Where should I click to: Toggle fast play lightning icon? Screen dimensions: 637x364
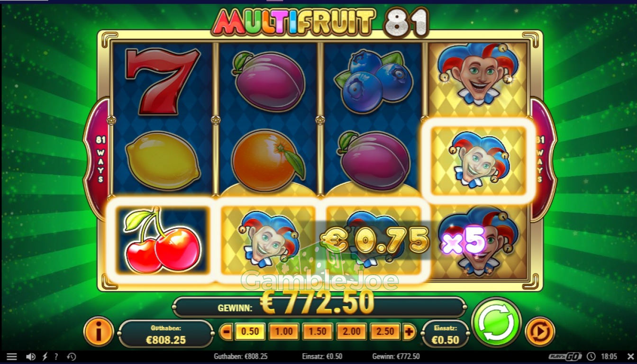pyautogui.click(x=45, y=356)
